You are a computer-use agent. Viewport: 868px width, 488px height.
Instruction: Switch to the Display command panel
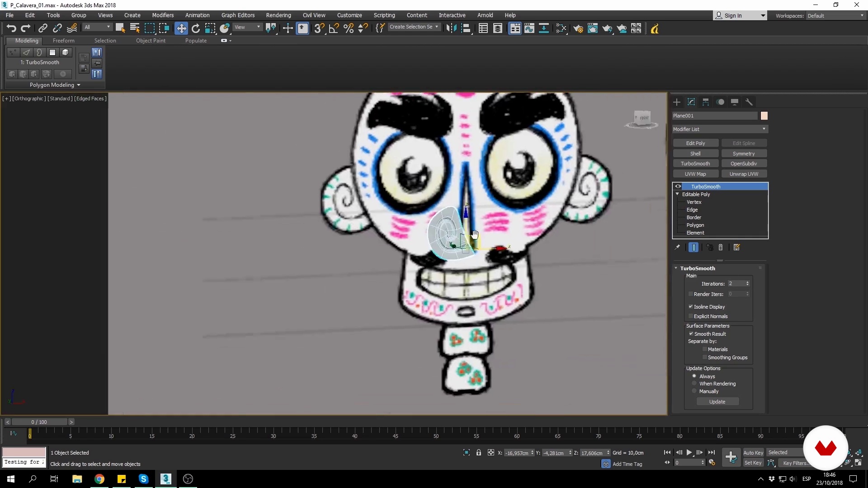[x=735, y=102]
